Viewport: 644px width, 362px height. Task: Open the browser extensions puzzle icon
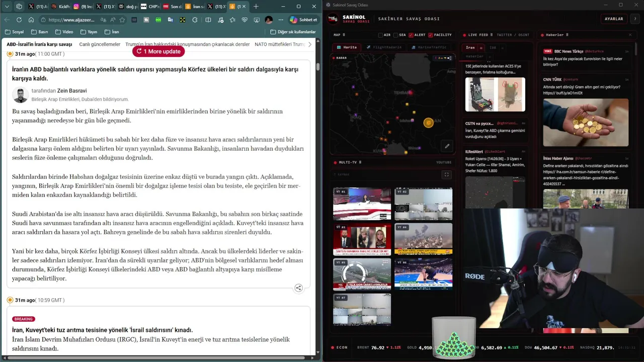[195, 20]
